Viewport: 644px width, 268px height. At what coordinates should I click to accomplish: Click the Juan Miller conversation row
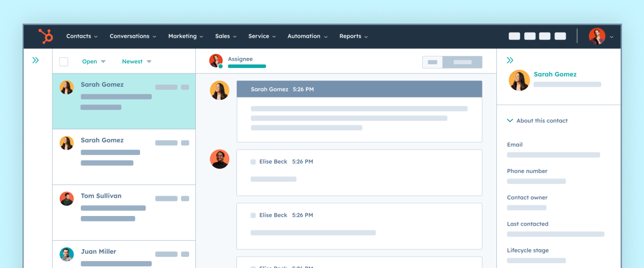(124, 255)
